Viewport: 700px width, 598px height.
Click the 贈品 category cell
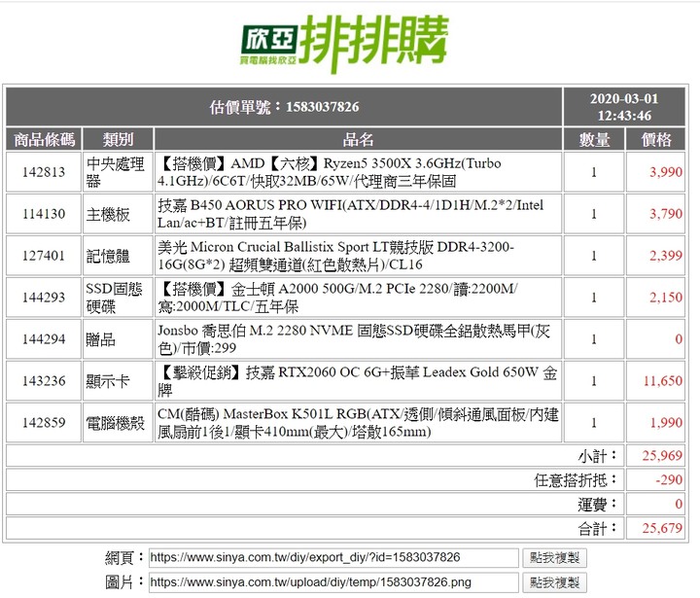(118, 339)
